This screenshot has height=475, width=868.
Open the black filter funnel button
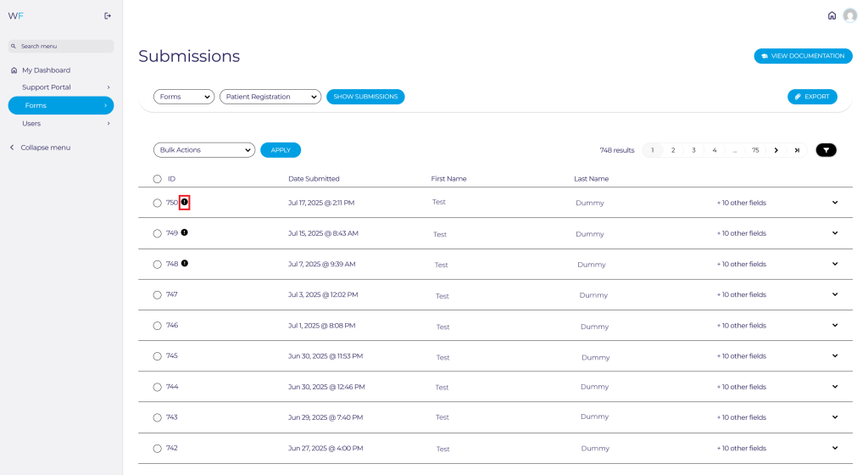point(826,150)
